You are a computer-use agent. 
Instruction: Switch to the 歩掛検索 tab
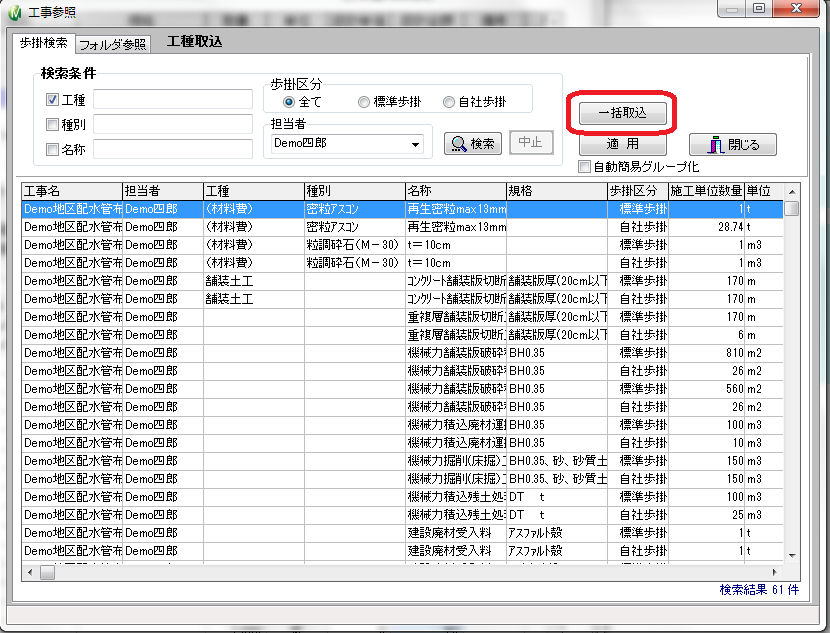click(43, 43)
